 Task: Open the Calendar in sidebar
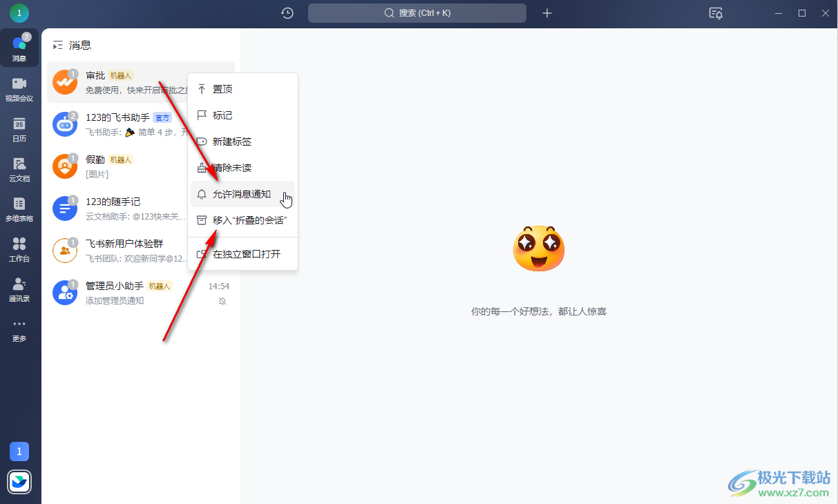[x=19, y=128]
